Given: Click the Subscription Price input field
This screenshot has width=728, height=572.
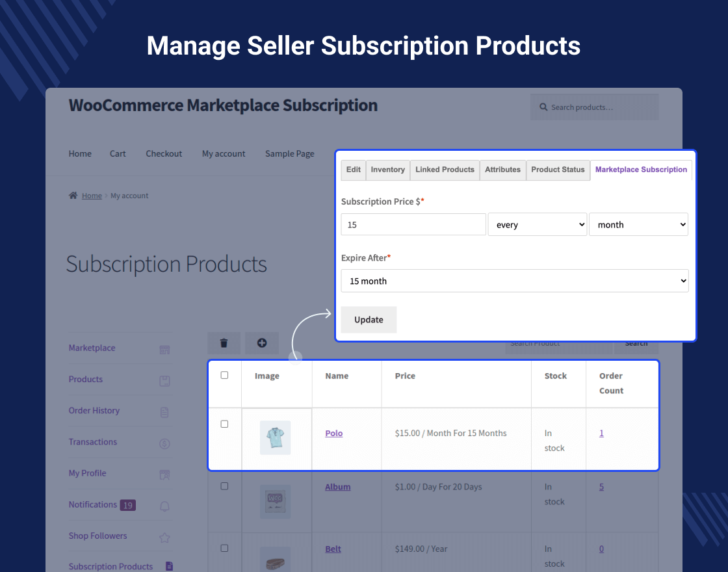Looking at the screenshot, I should click(413, 225).
